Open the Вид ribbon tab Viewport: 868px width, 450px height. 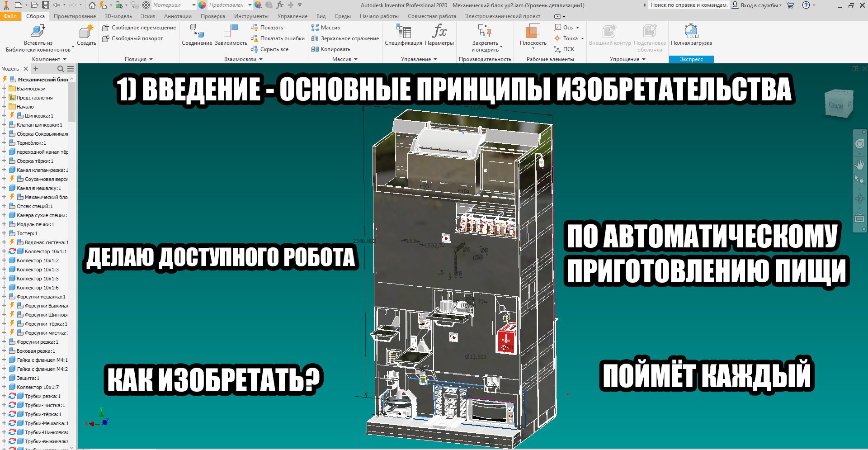[x=321, y=16]
